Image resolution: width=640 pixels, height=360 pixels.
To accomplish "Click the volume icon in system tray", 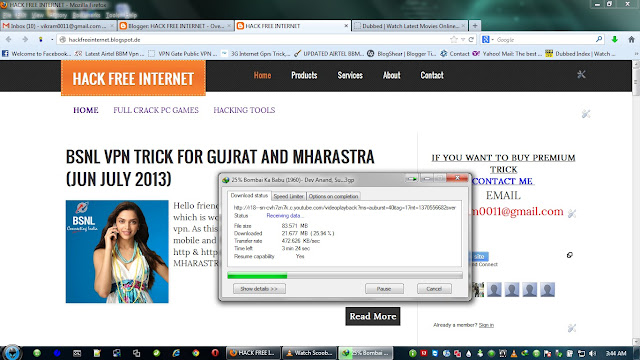I will pos(593,353).
